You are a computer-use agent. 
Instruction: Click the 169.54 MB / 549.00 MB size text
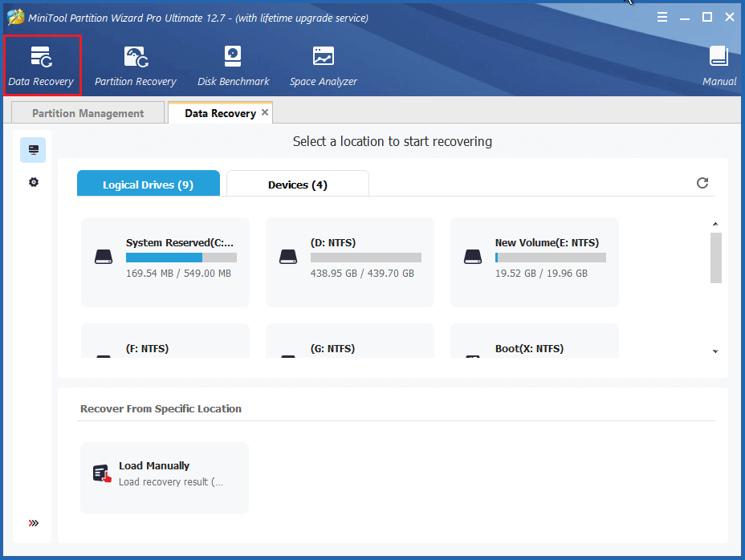tap(179, 274)
